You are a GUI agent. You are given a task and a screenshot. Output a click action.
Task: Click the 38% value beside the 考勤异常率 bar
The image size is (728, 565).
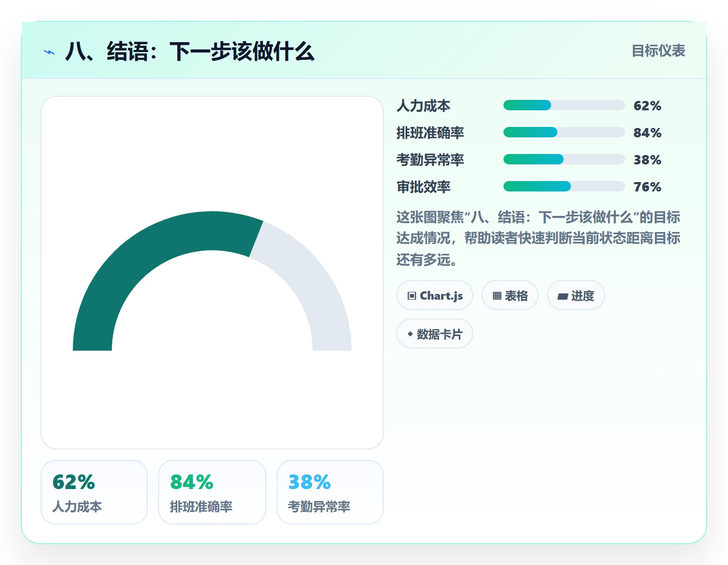tap(647, 160)
